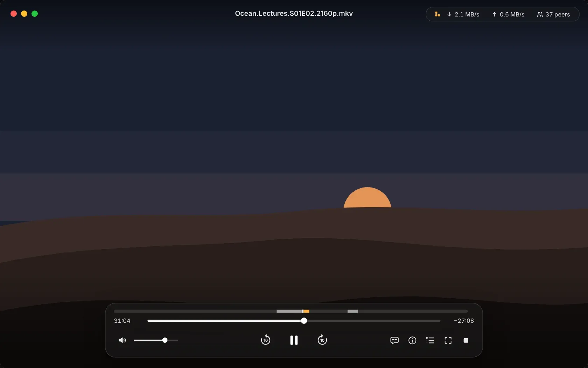Image resolution: width=588 pixels, height=368 pixels.
Task: Open the playlist list view
Action: click(430, 340)
